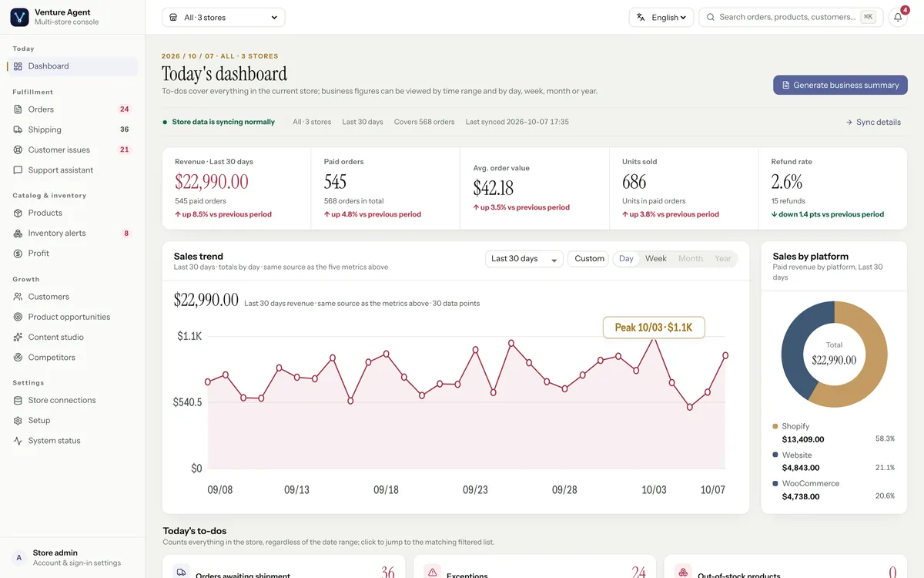Viewport: 924px width, 578px height.
Task: Click the translate icon beside English
Action: click(x=641, y=17)
